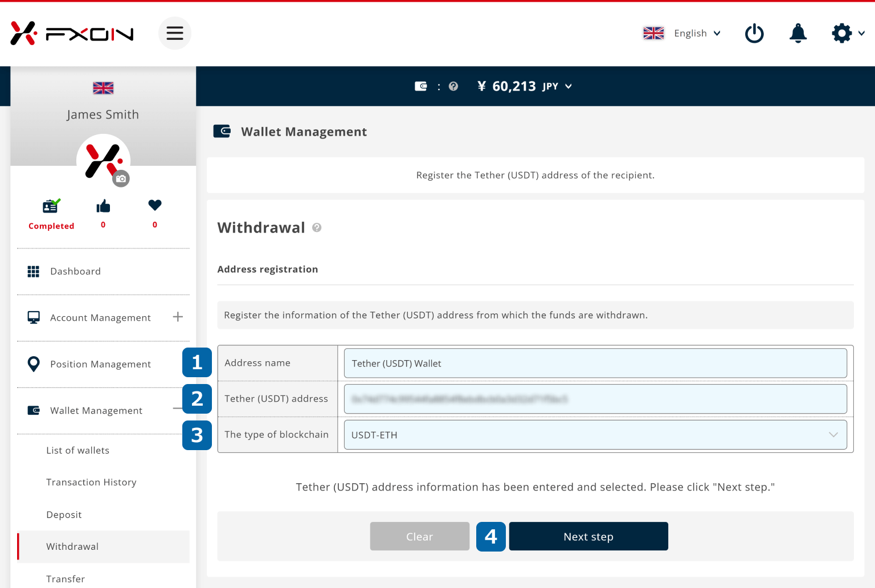
Task: Click the wallet icon in balance bar
Action: pos(420,86)
